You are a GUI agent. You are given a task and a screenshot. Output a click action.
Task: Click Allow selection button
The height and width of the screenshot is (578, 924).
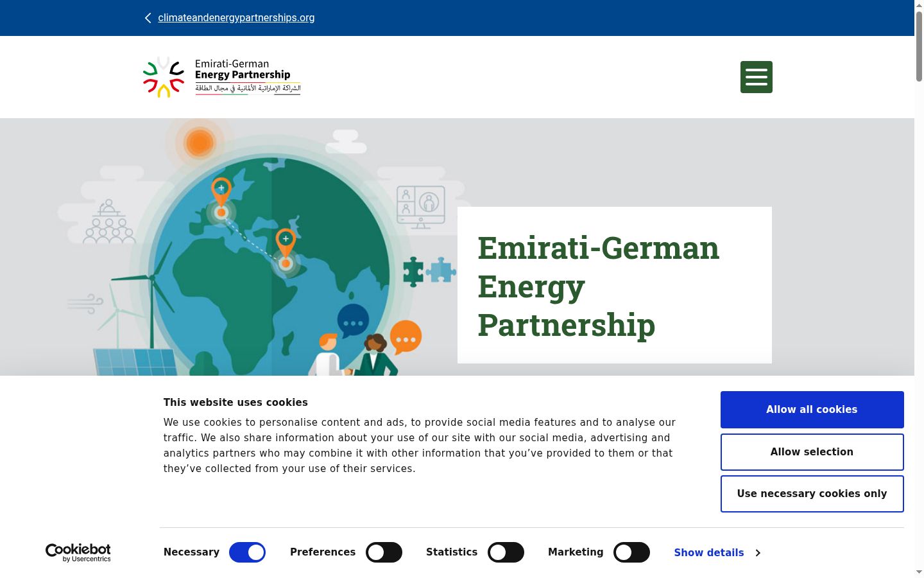(x=812, y=452)
